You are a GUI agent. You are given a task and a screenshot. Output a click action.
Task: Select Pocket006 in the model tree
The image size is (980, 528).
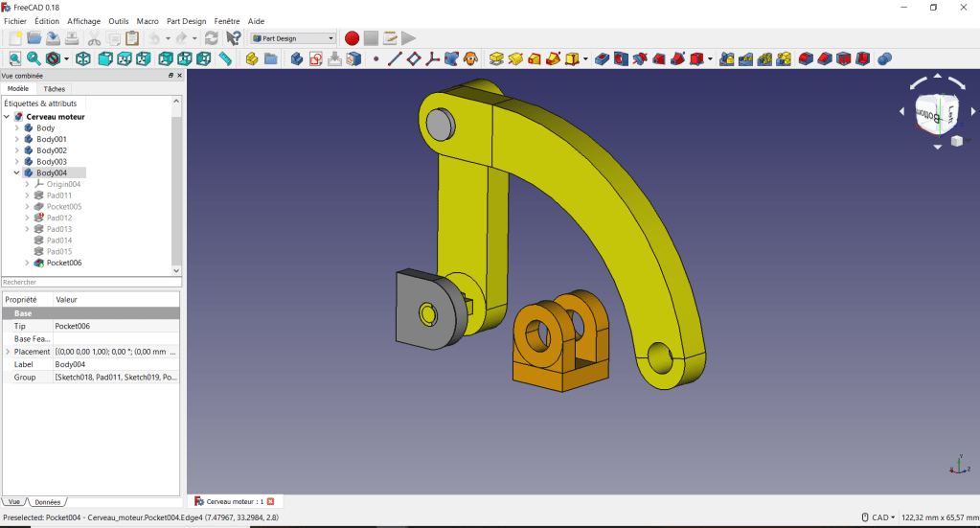tap(64, 263)
